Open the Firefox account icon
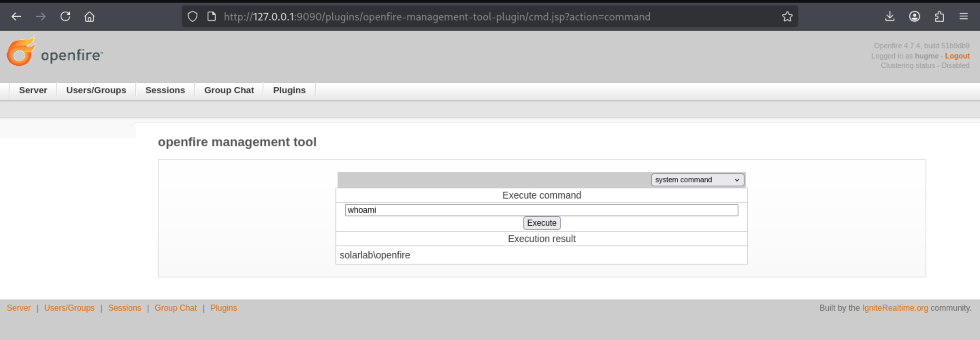 (914, 17)
